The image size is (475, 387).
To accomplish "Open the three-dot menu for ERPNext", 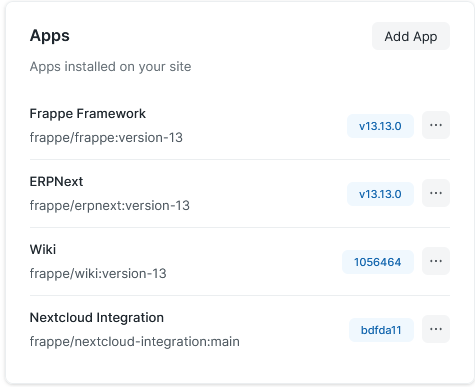I will (x=436, y=193).
